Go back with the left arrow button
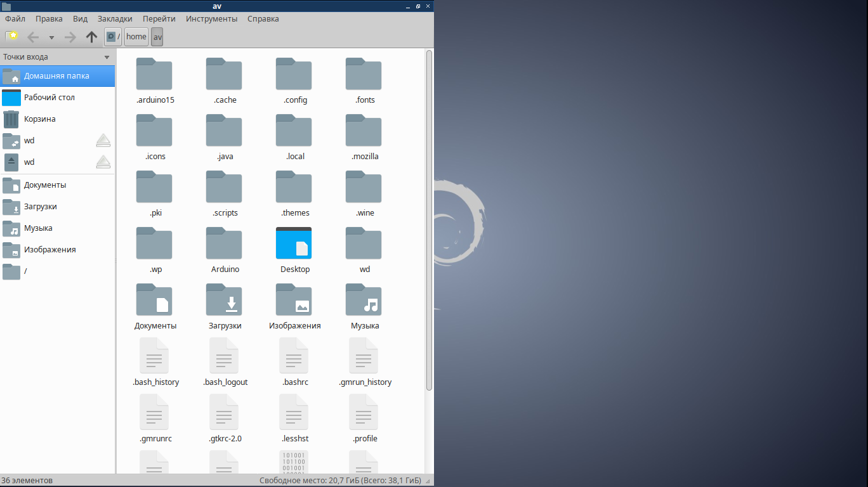 (33, 37)
